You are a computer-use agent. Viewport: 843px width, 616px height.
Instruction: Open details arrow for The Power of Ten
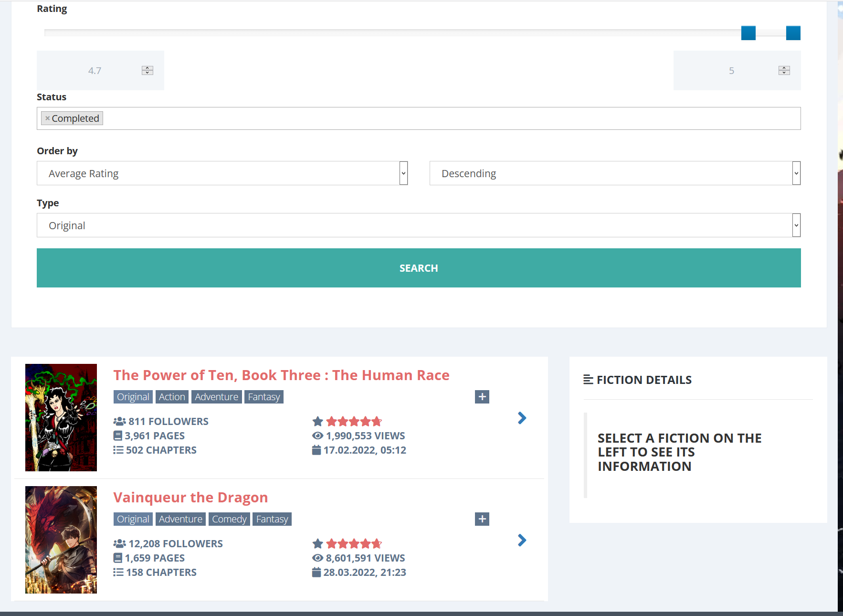tap(522, 418)
